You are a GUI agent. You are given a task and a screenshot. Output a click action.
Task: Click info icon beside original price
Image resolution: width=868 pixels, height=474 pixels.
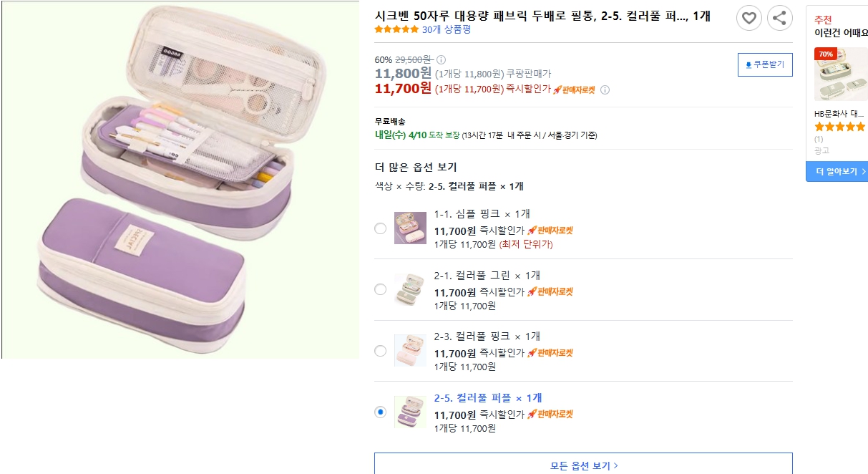442,59
